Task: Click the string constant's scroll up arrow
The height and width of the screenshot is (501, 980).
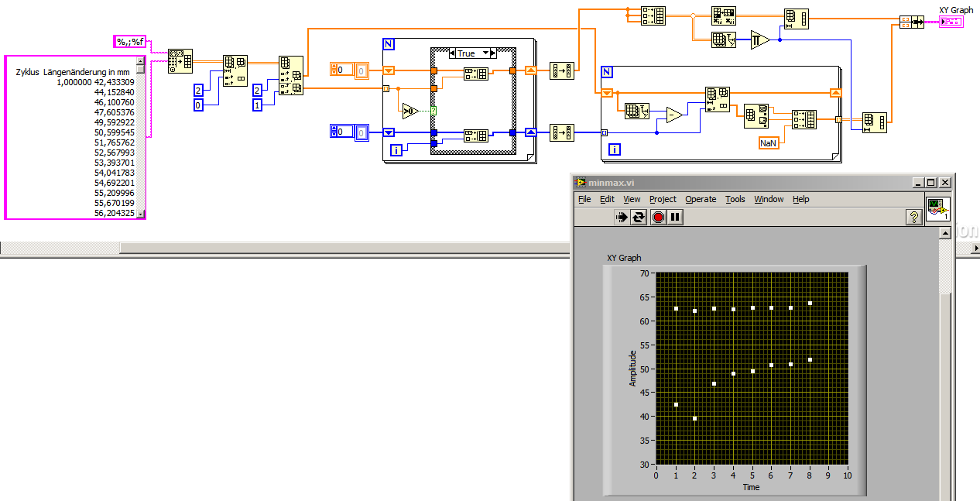Action: pos(140,60)
